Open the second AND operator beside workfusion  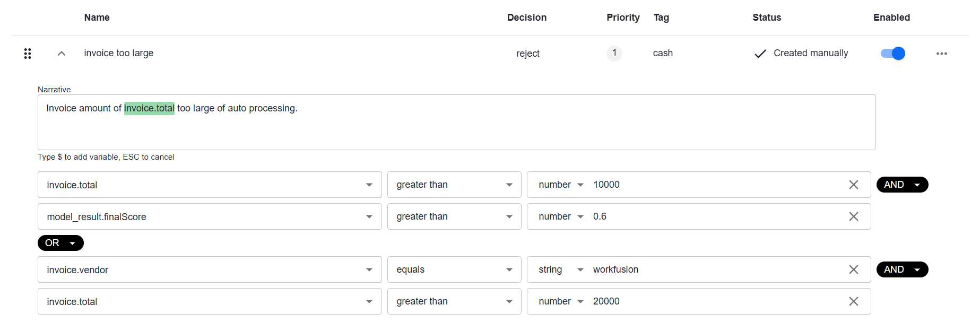pyautogui.click(x=902, y=269)
